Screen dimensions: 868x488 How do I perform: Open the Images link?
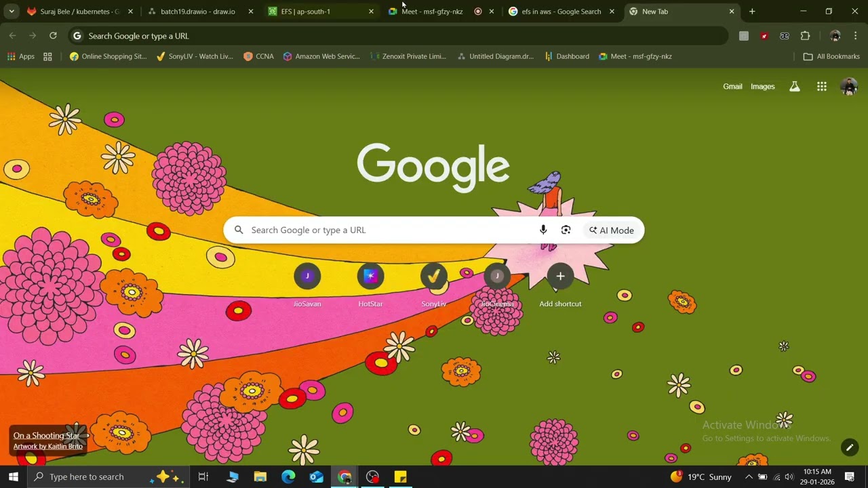click(x=762, y=86)
